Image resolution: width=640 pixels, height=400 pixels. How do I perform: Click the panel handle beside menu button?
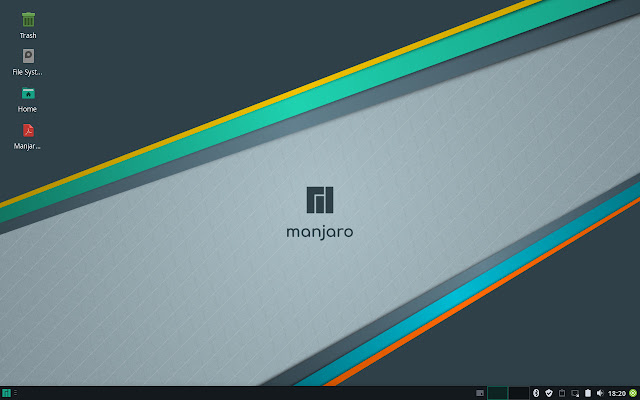16,393
